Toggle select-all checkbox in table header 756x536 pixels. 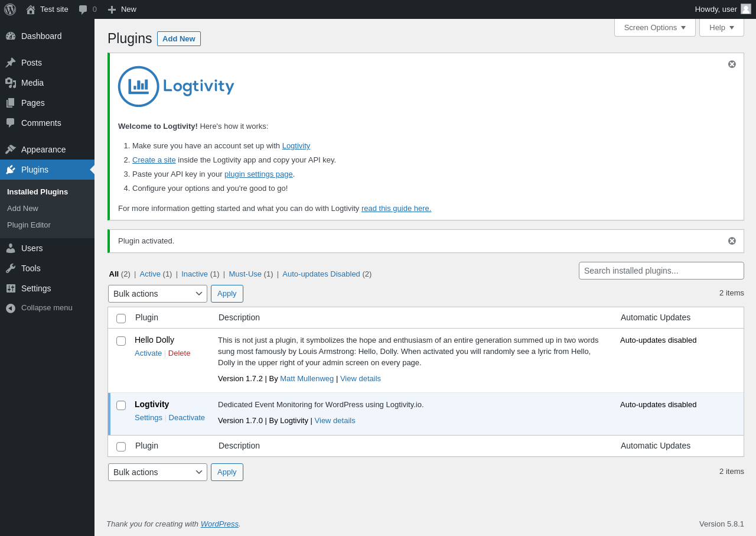coord(121,318)
